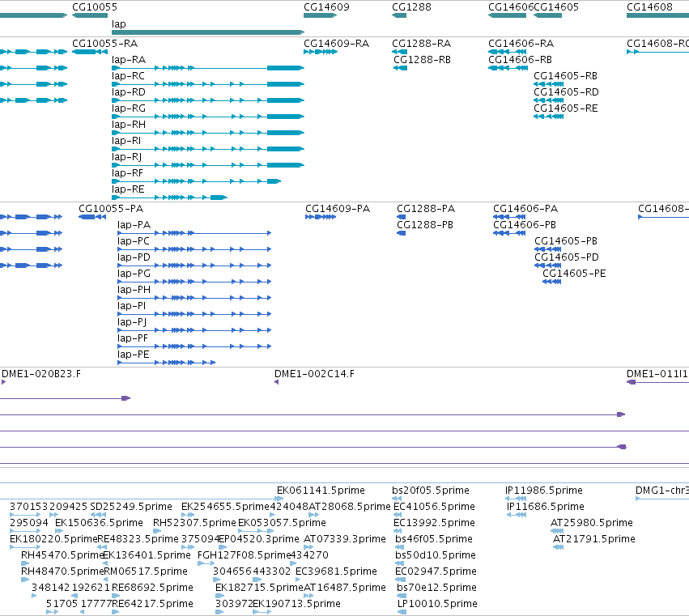Screen dimensions: 689x616
Task: Click the CG1288-RB transcript label
Action: (x=422, y=60)
